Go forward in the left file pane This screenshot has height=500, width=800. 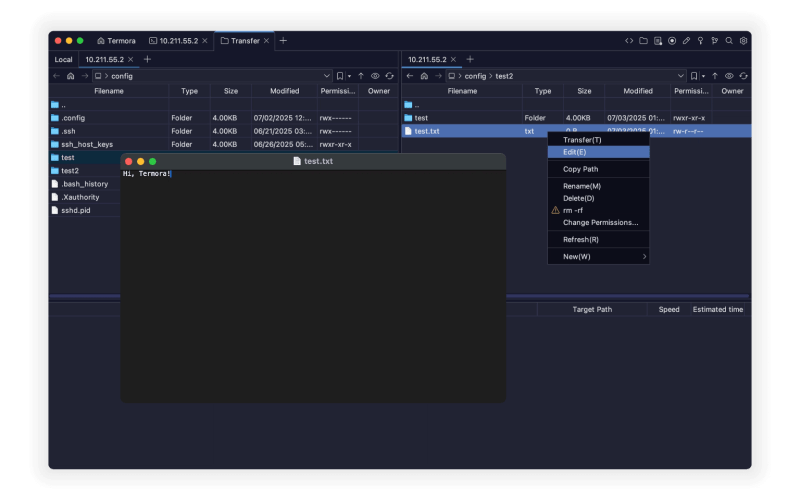[85, 76]
